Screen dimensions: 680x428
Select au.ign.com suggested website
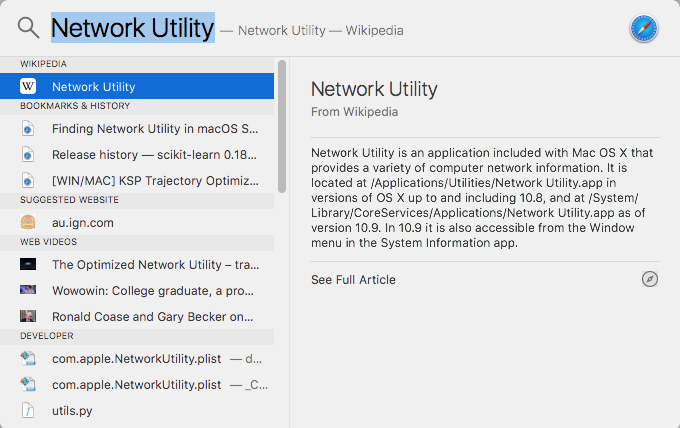point(137,222)
